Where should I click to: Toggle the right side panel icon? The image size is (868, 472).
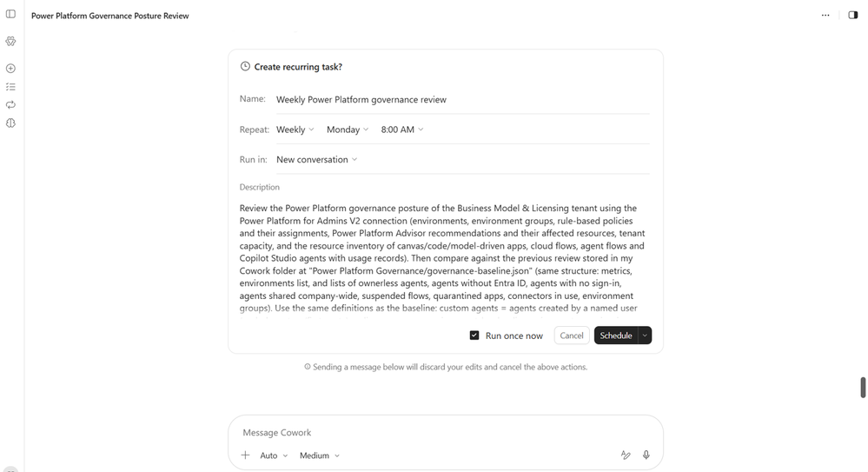[853, 16]
